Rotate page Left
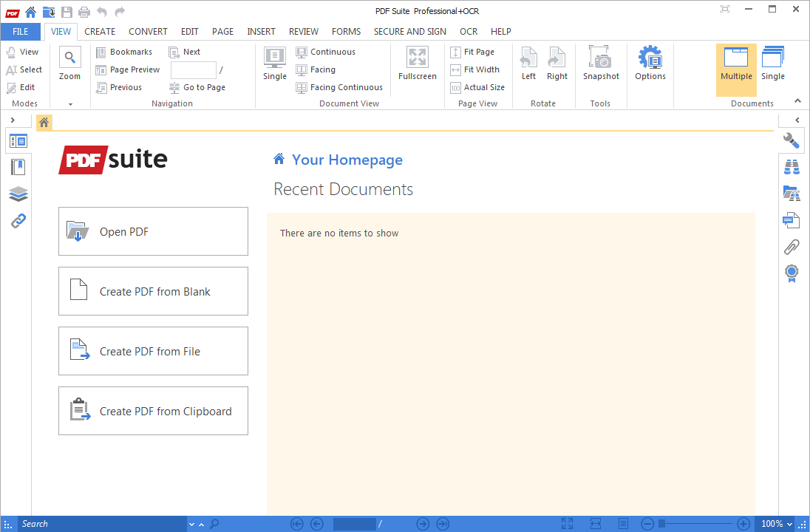Viewport: 810px width, 532px height. (x=528, y=64)
